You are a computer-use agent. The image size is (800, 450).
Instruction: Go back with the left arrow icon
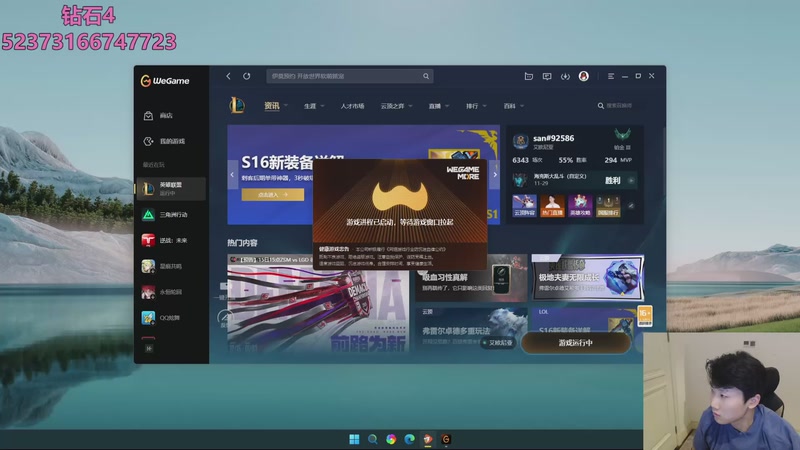pyautogui.click(x=228, y=76)
